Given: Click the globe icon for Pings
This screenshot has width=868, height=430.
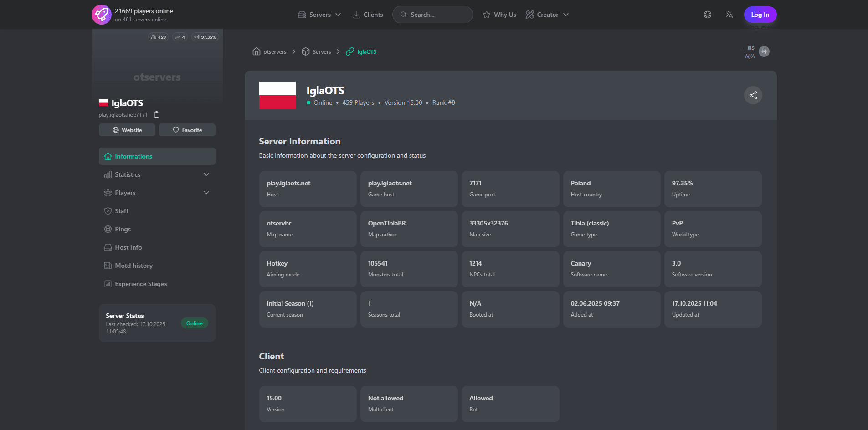Looking at the screenshot, I should 108,229.
